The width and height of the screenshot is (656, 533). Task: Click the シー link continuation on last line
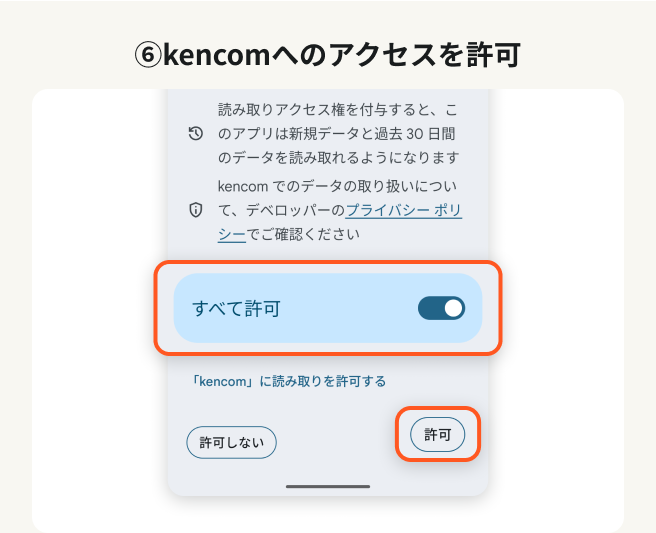coord(231,235)
